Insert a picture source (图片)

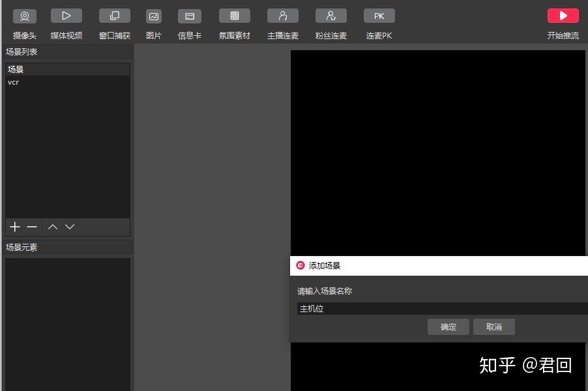[154, 16]
